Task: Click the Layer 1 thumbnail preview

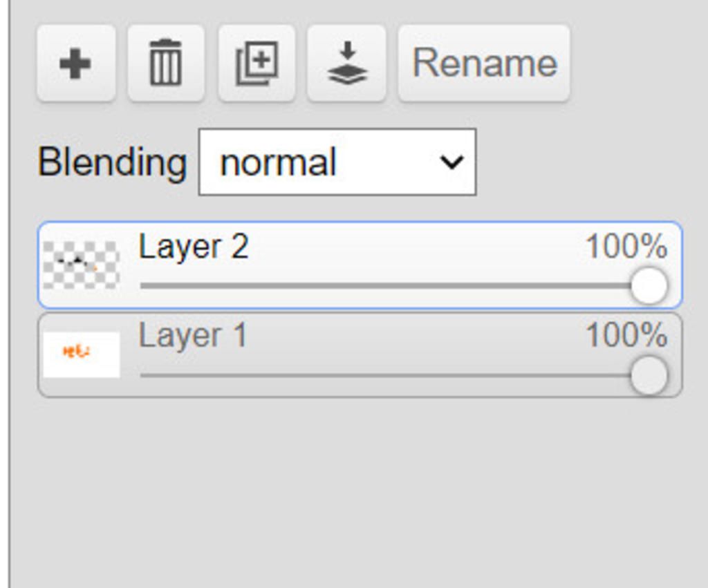Action: click(x=82, y=354)
